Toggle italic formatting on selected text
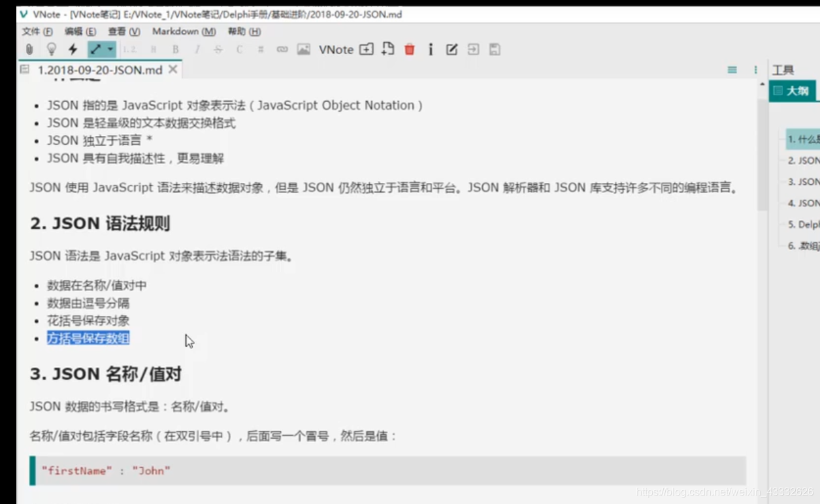The height and width of the screenshot is (504, 820). [x=196, y=49]
